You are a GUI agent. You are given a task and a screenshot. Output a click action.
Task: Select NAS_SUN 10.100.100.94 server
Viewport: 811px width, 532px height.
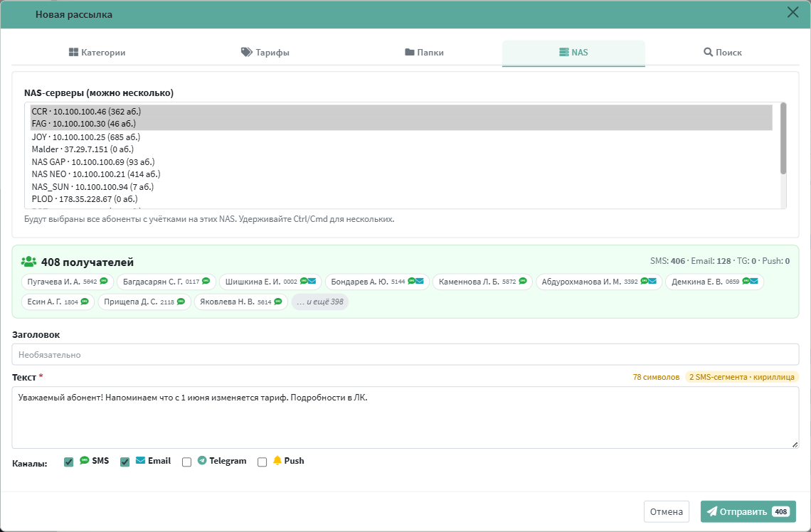401,186
